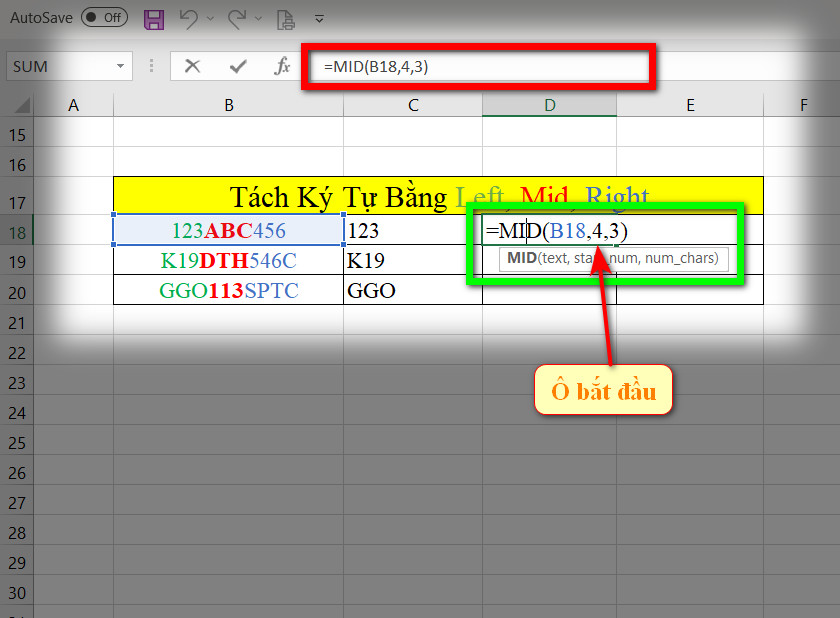Select column D header
840x618 pixels.
550,105
